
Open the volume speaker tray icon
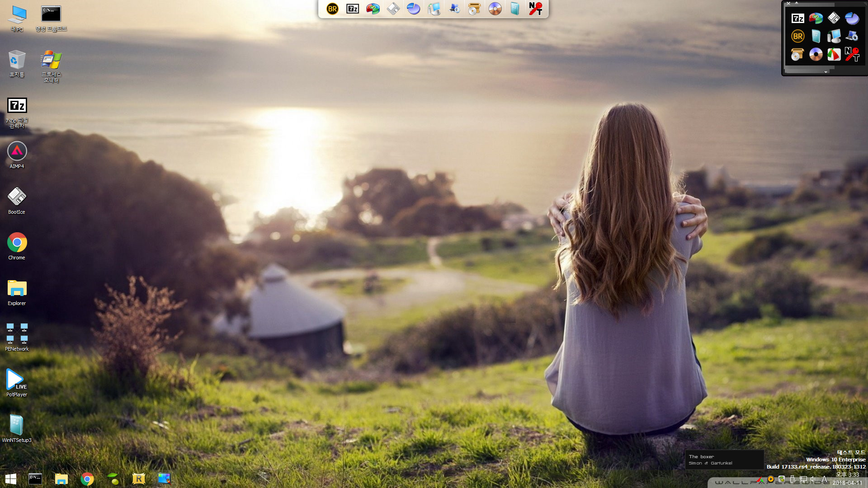(813, 479)
